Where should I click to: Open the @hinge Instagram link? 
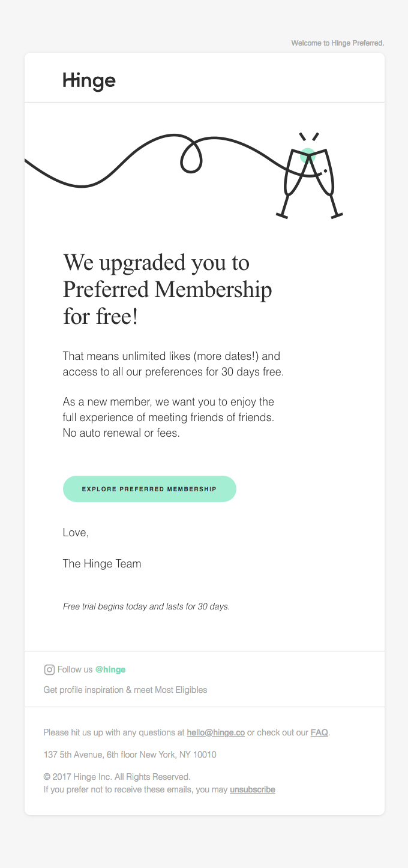(x=110, y=669)
